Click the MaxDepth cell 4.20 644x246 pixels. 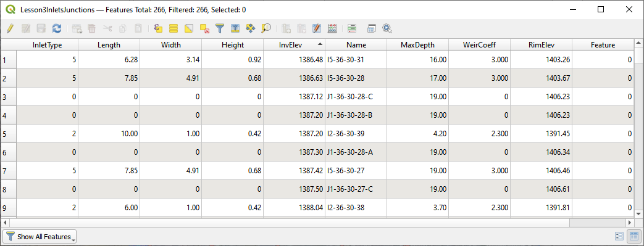pos(417,134)
